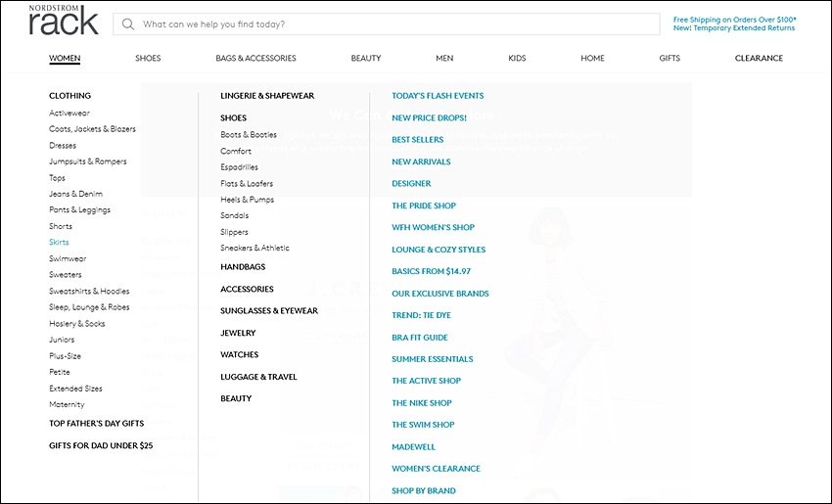Focus the 'What can we help you find' search field
The height and width of the screenshot is (504, 832).
point(387,24)
